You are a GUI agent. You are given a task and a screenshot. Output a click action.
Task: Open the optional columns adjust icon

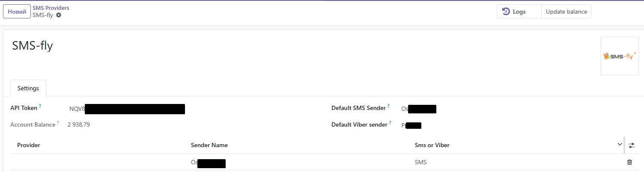pos(632,145)
